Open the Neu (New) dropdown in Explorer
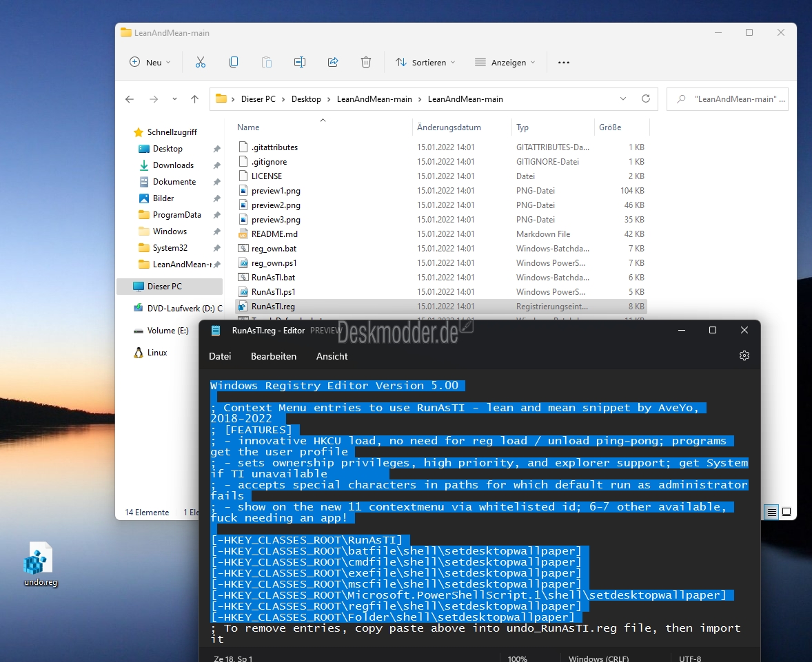This screenshot has height=662, width=812. tap(150, 62)
